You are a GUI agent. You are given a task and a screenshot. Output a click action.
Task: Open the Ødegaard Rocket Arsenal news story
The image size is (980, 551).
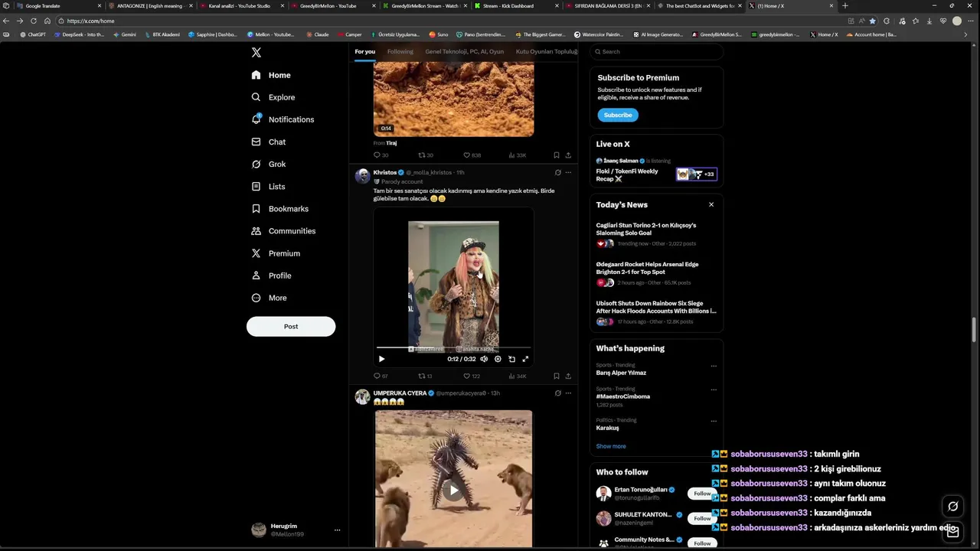[656, 273]
